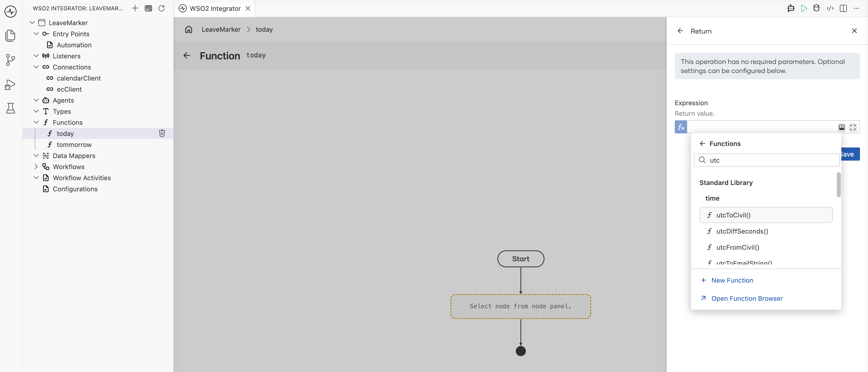Image resolution: width=868 pixels, height=372 pixels.
Task: Click the plus icon in project header
Action: (x=135, y=8)
